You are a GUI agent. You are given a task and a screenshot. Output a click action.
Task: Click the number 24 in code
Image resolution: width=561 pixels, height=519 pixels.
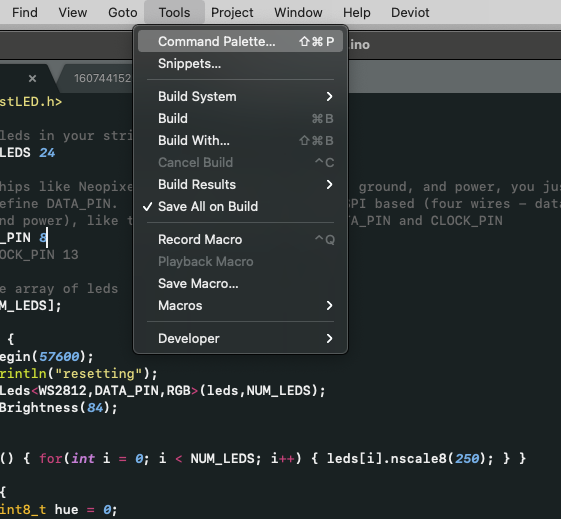point(47,153)
